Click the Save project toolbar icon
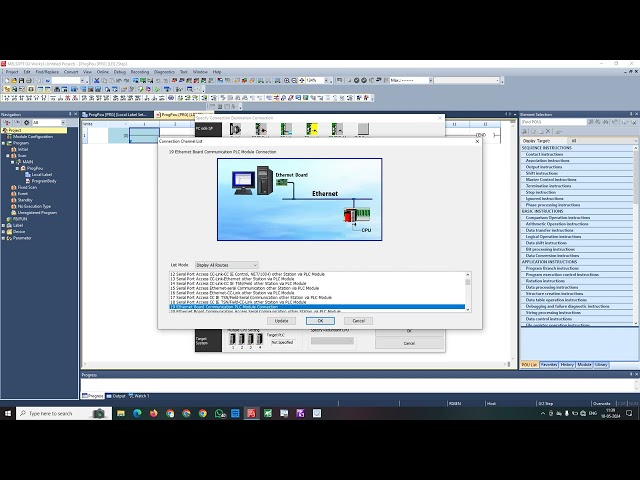The width and height of the screenshot is (640, 480). (x=22, y=80)
